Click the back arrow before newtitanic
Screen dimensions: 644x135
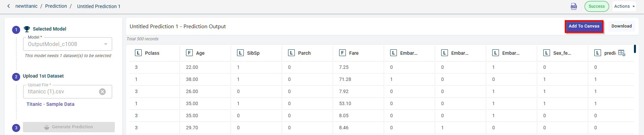9,6
